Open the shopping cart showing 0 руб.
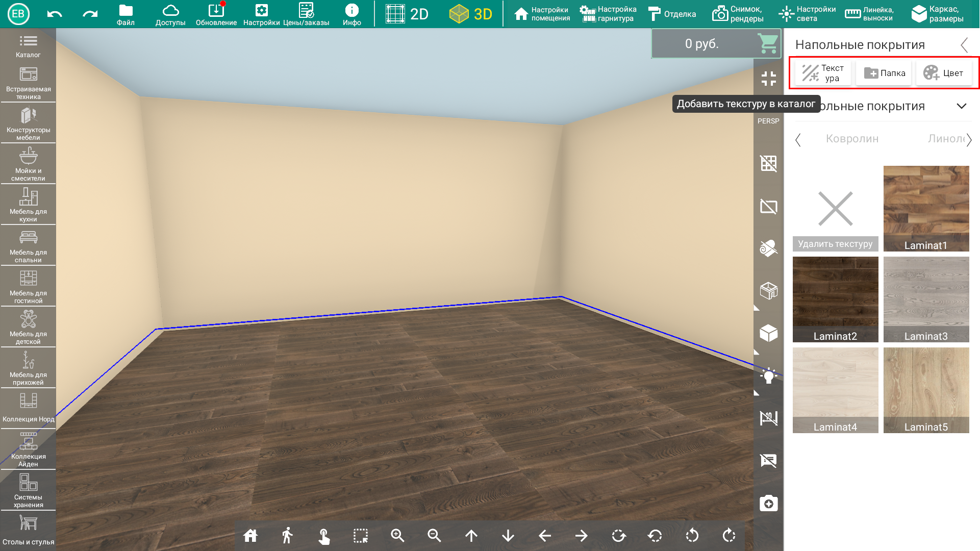 click(716, 44)
